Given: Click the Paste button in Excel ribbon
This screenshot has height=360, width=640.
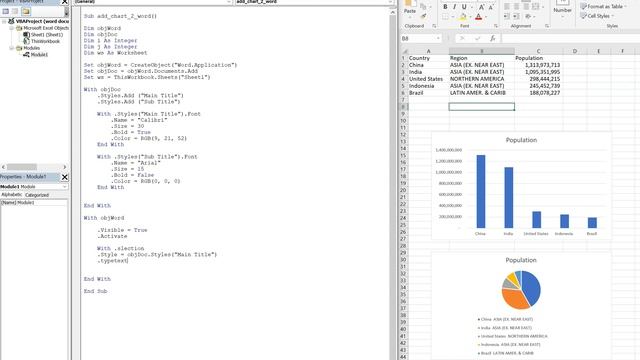Looking at the screenshot, I should tap(410, 8).
